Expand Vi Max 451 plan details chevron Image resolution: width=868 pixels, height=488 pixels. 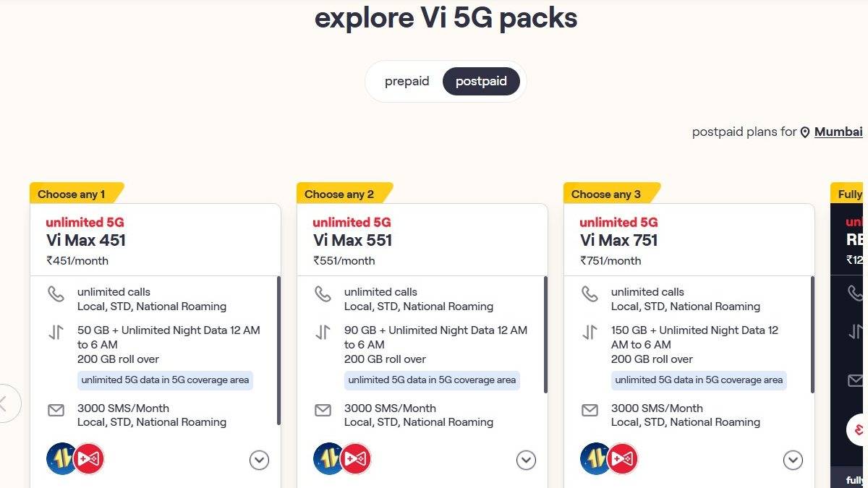(259, 460)
